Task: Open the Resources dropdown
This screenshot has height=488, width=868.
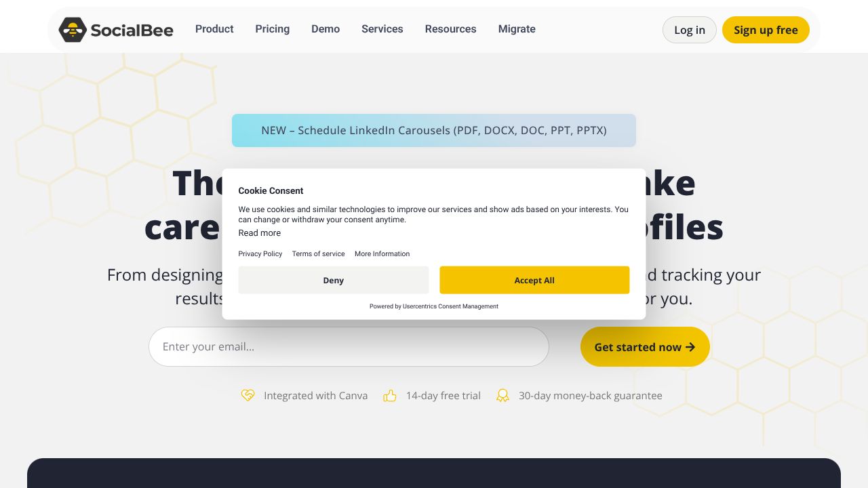Action: coord(450,29)
